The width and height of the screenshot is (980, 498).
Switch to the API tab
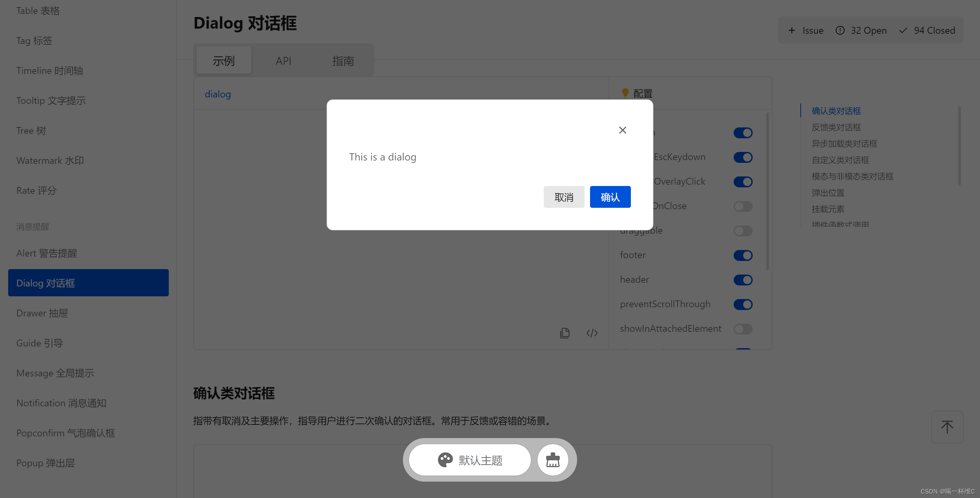pos(283,60)
